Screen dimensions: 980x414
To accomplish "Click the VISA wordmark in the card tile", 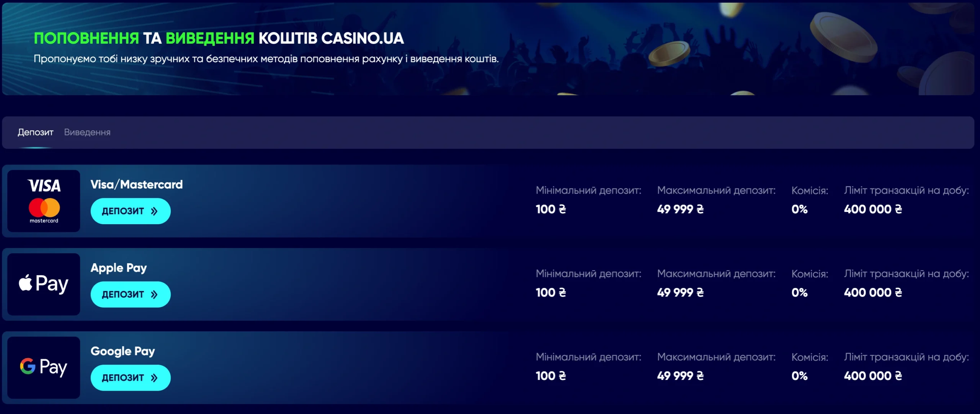I will tap(44, 186).
